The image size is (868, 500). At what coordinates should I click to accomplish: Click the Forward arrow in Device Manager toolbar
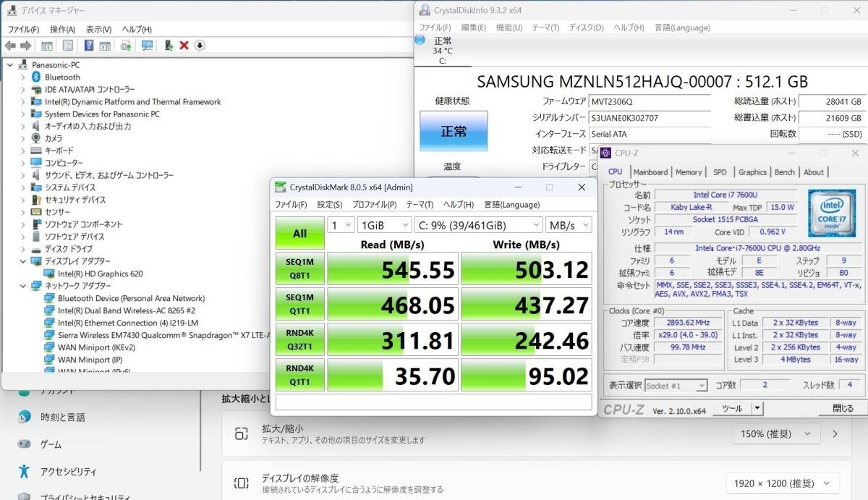tap(26, 46)
